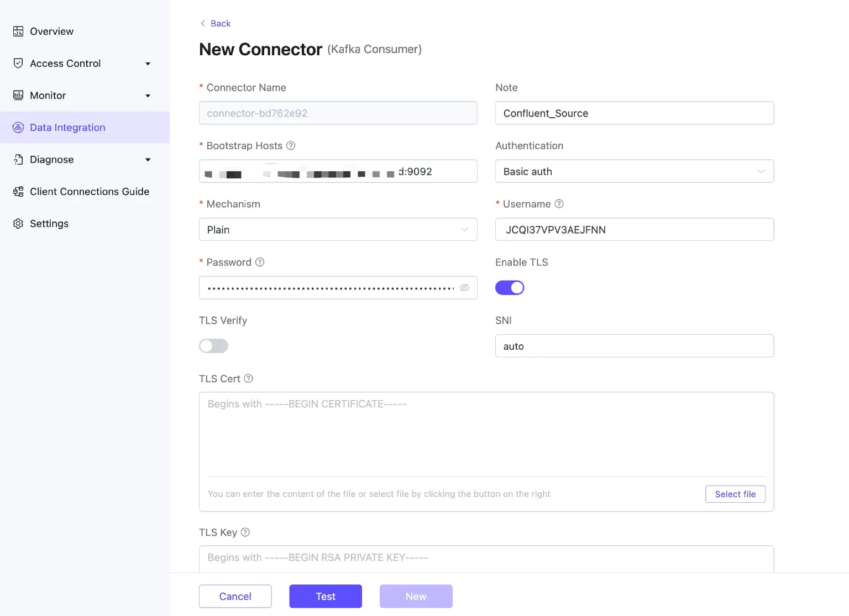
Task: Click the Data Integration icon
Action: pos(18,127)
